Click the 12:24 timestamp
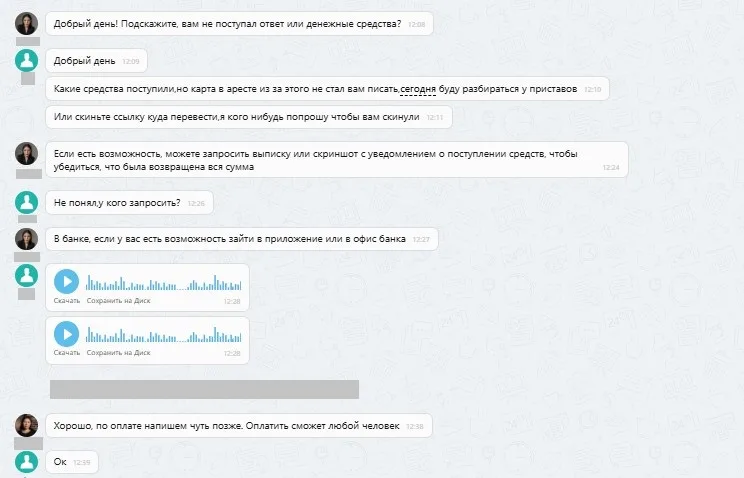Screen dimensions: 744x478 click(x=611, y=168)
